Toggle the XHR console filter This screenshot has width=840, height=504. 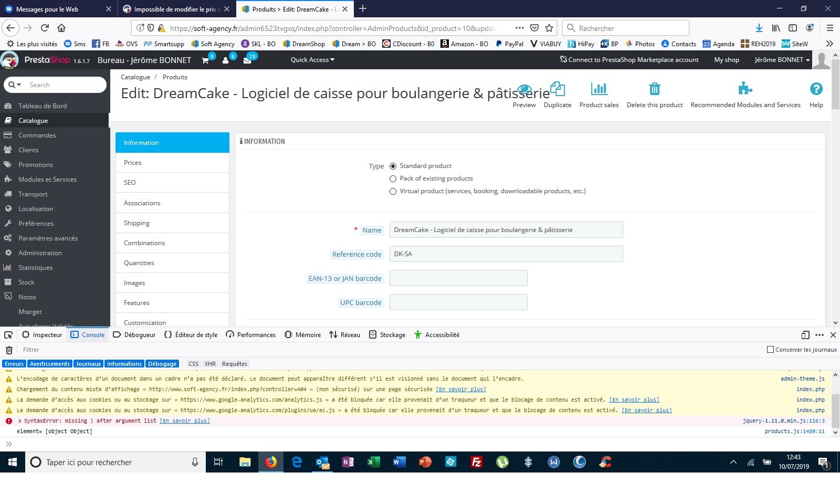210,364
